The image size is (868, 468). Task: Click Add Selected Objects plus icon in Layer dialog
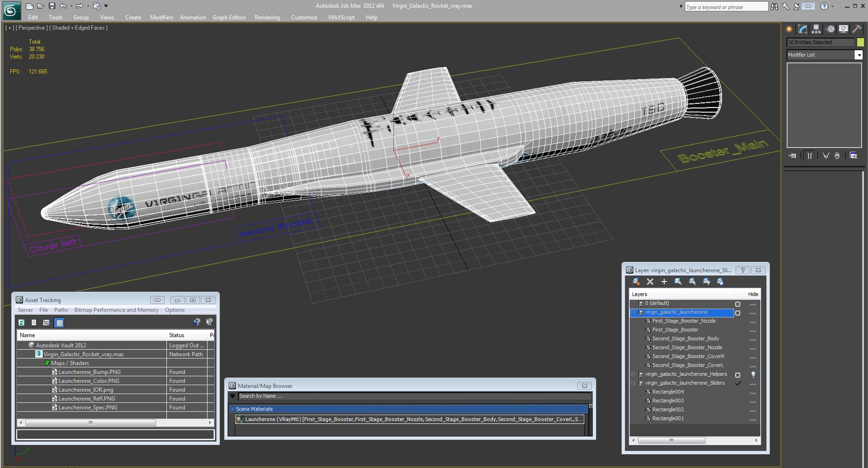[664, 281]
